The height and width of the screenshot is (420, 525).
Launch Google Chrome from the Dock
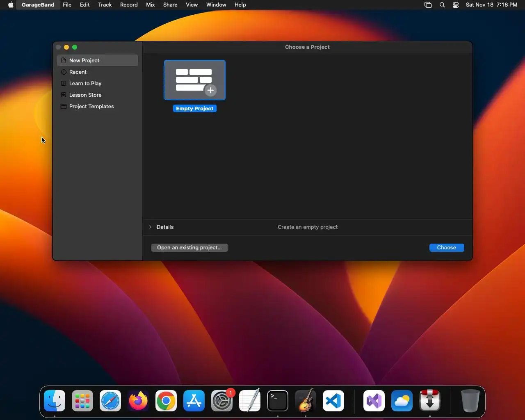coord(166,401)
